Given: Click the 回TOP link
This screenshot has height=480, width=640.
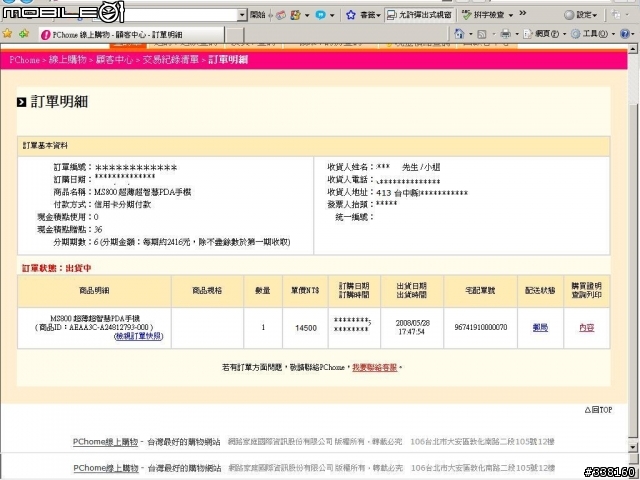Looking at the screenshot, I should (598, 410).
